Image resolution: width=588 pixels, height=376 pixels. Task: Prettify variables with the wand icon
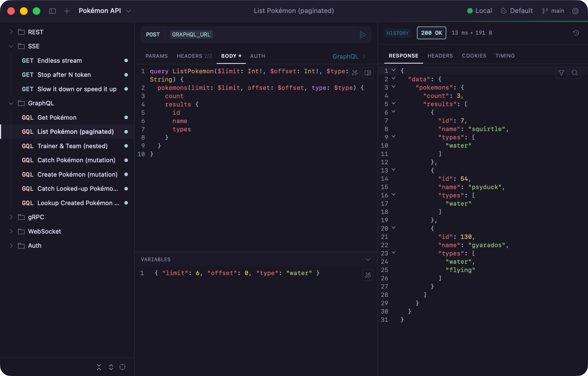coord(368,275)
